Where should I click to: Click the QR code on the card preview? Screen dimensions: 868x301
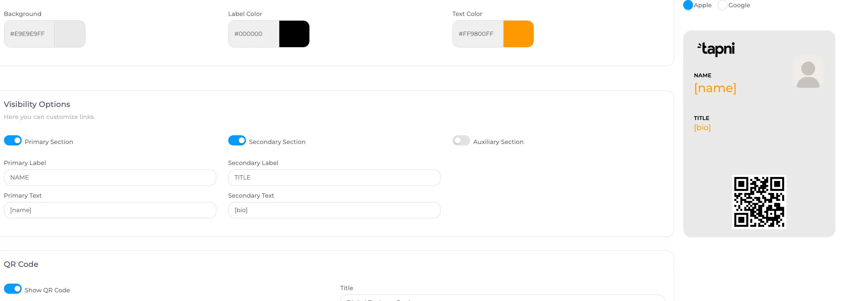[759, 202]
